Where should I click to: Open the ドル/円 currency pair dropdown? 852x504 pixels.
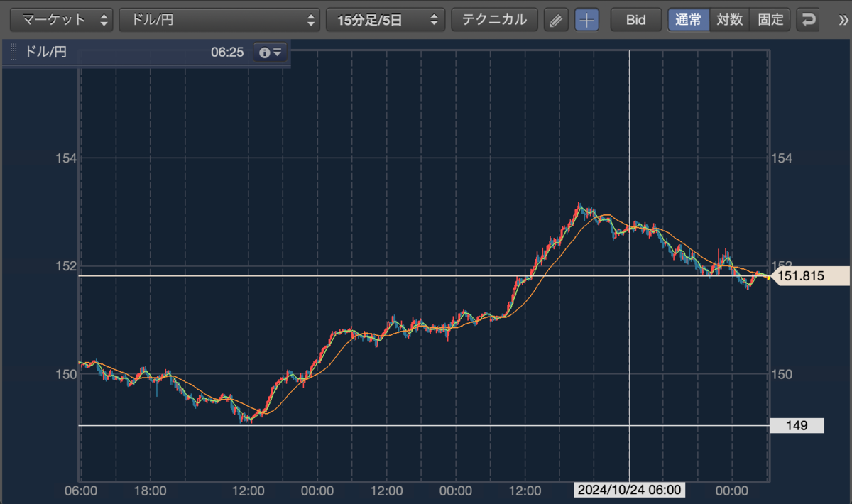click(219, 20)
